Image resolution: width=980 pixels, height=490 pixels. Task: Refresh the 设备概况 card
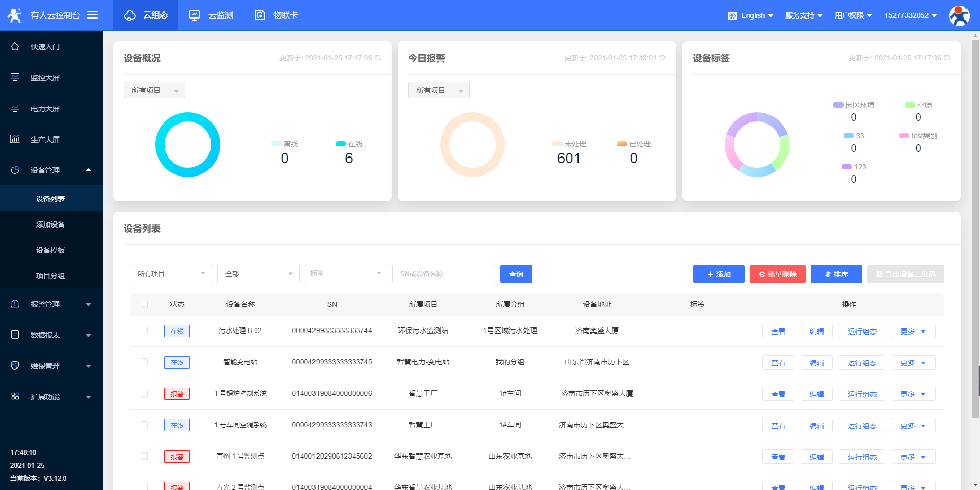click(x=378, y=58)
